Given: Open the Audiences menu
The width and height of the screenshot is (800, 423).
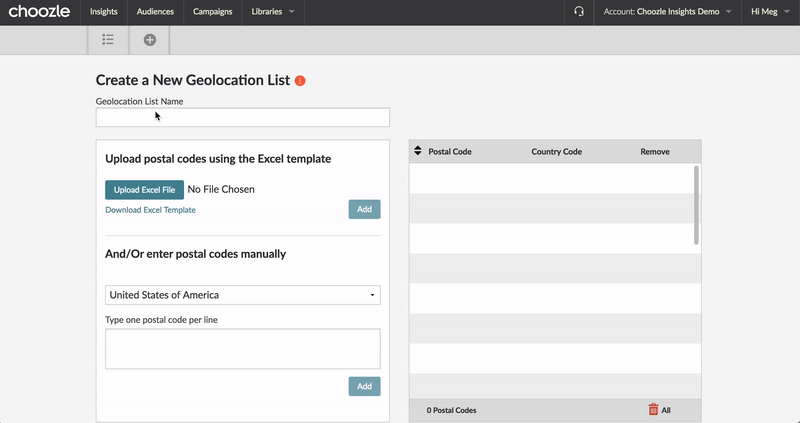Looking at the screenshot, I should [155, 11].
